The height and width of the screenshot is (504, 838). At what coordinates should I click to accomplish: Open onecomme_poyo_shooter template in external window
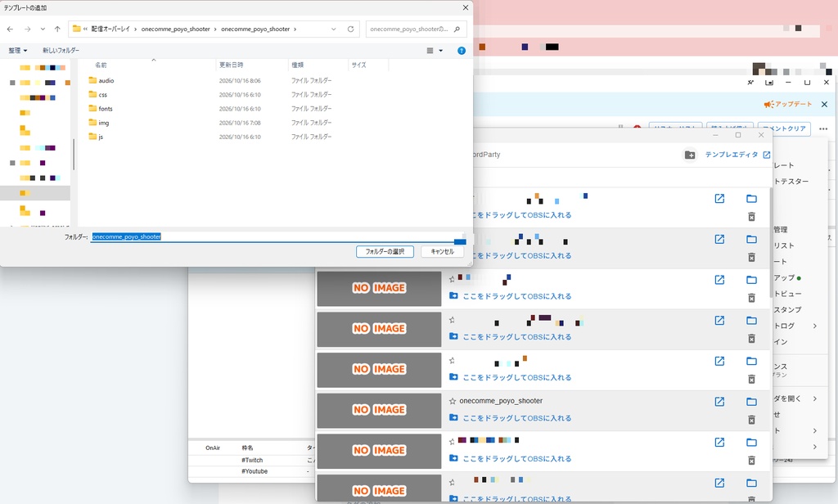tap(719, 402)
